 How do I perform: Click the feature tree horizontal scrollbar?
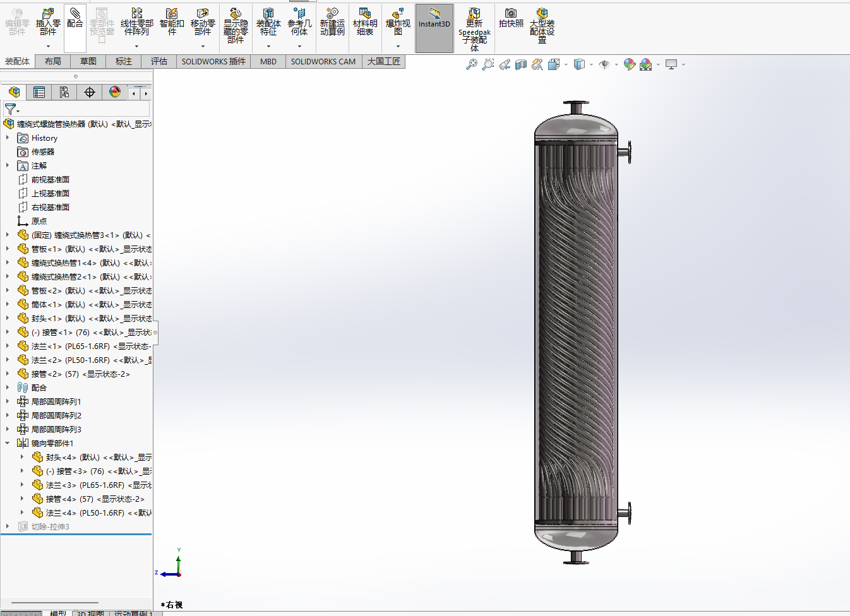55,602
